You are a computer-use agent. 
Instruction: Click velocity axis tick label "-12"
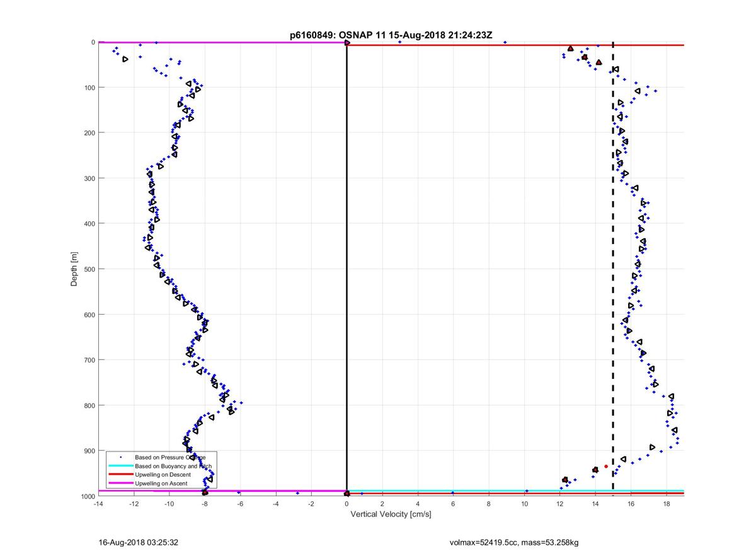134,504
